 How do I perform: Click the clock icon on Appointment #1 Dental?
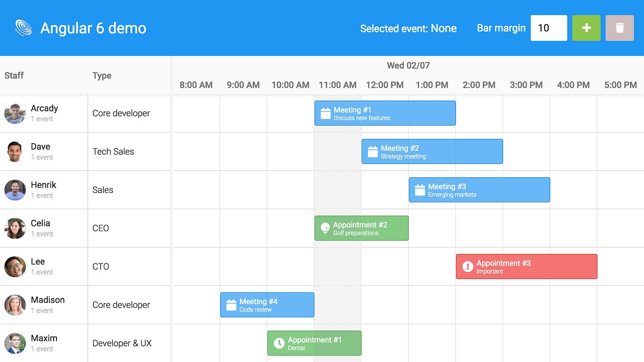pyautogui.click(x=278, y=343)
